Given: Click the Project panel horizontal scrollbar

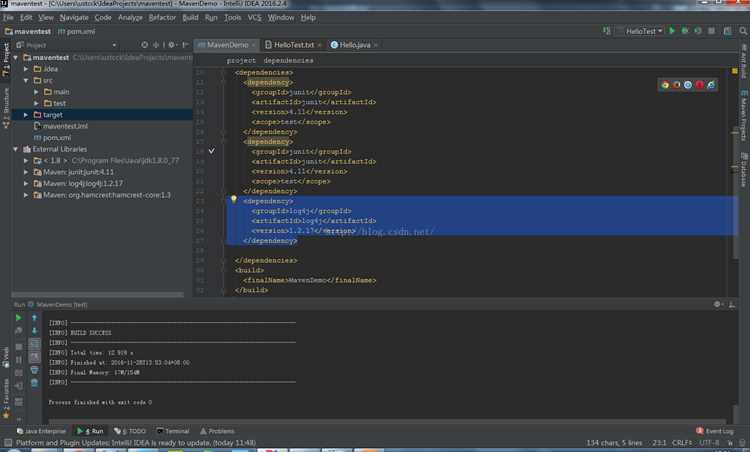Looking at the screenshot, I should point(98,295).
